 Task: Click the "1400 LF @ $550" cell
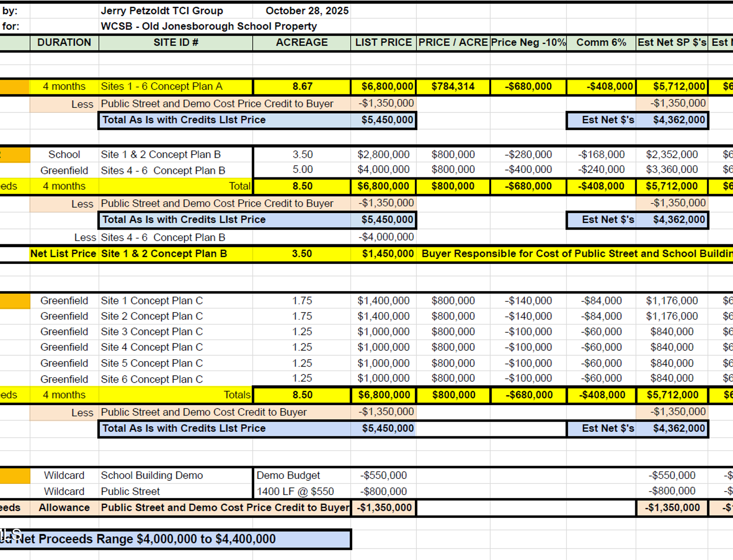[302, 491]
